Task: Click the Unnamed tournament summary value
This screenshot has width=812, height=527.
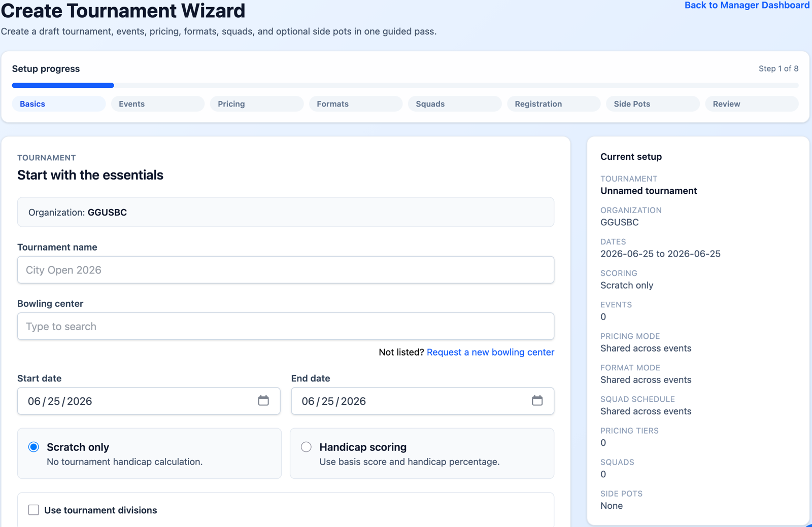Action: pyautogui.click(x=649, y=191)
